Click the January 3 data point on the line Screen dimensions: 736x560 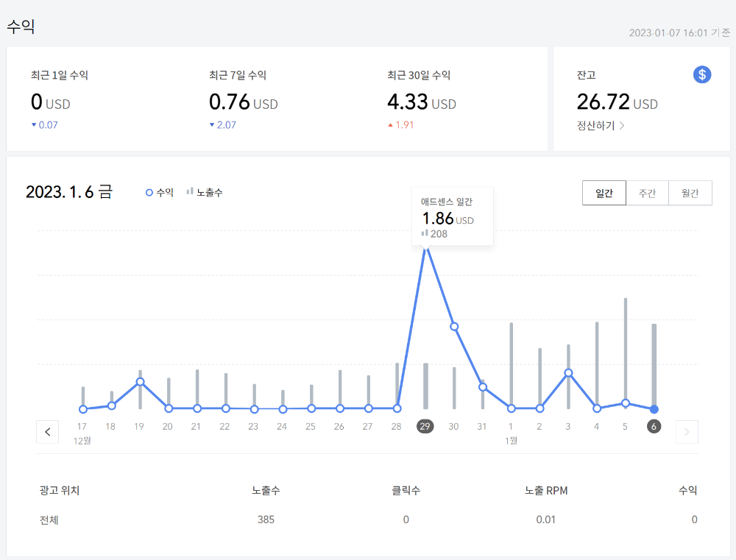click(567, 373)
